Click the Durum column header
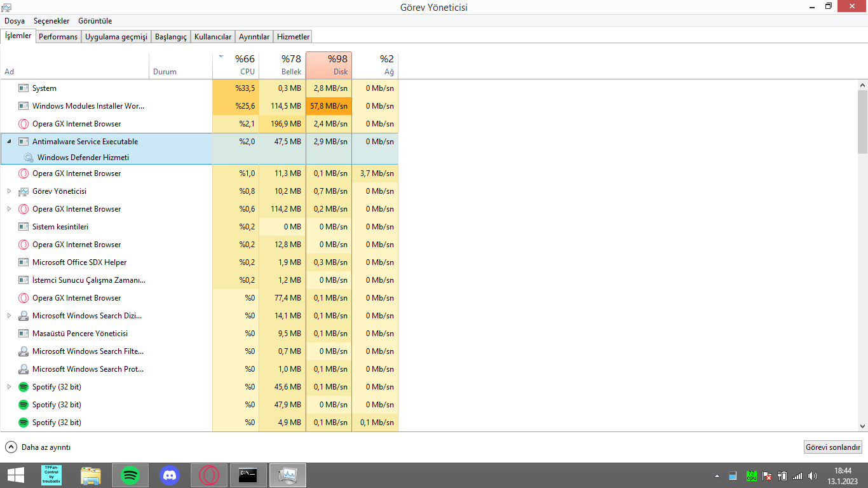The image size is (868, 488). pyautogui.click(x=180, y=65)
